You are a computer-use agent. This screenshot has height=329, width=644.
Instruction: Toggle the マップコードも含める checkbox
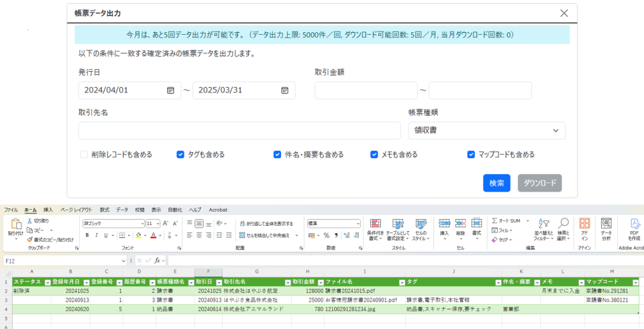tap(471, 155)
